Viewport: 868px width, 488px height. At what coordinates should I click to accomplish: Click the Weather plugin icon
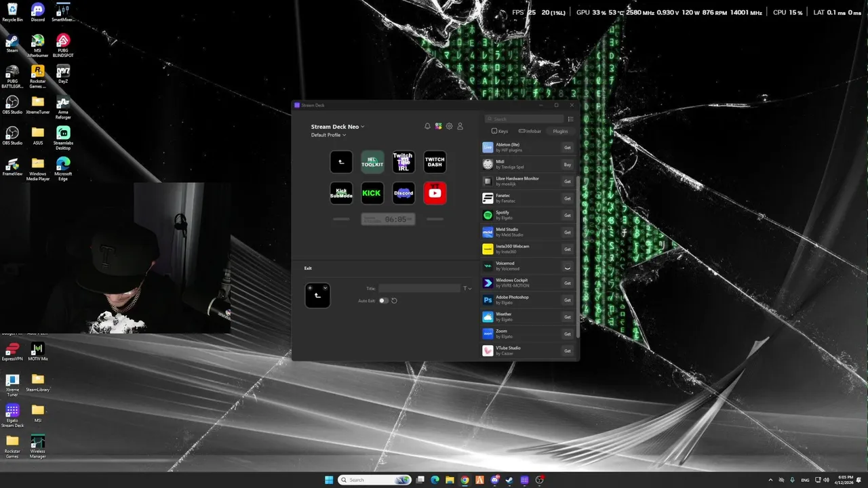488,317
